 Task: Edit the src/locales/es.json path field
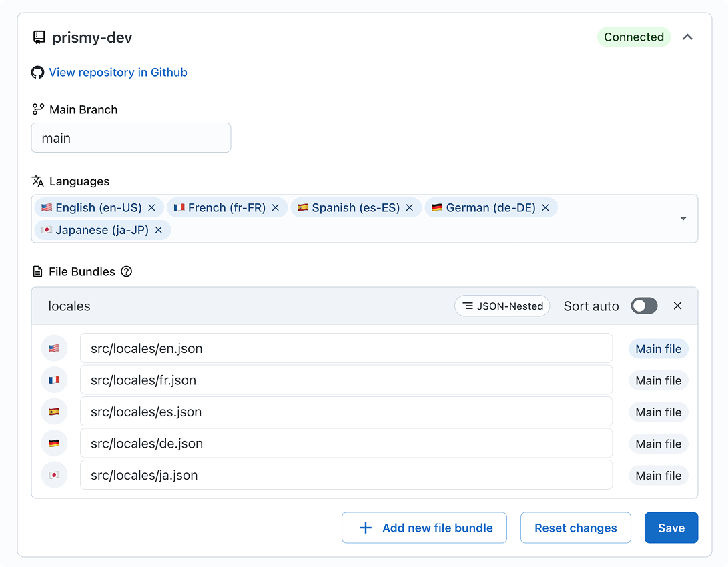click(346, 412)
